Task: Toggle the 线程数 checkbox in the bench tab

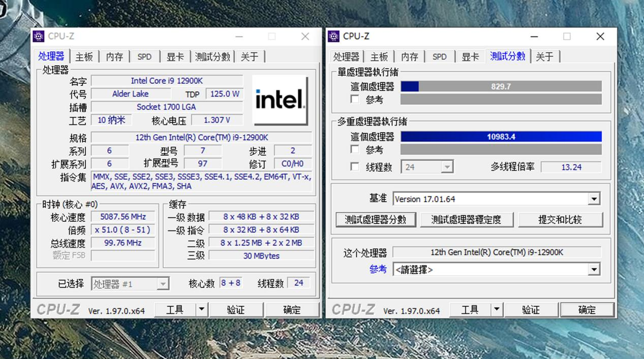Action: click(354, 167)
